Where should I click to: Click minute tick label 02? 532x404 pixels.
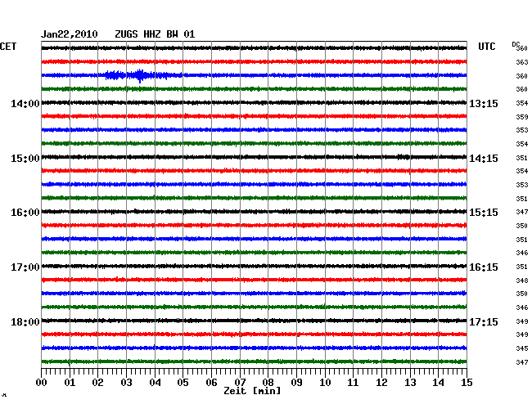[97, 383]
